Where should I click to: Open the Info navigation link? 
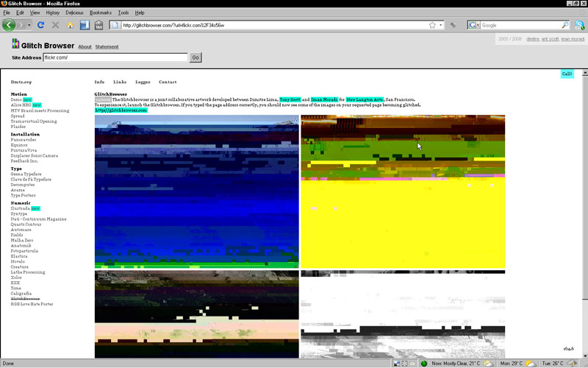(x=99, y=82)
